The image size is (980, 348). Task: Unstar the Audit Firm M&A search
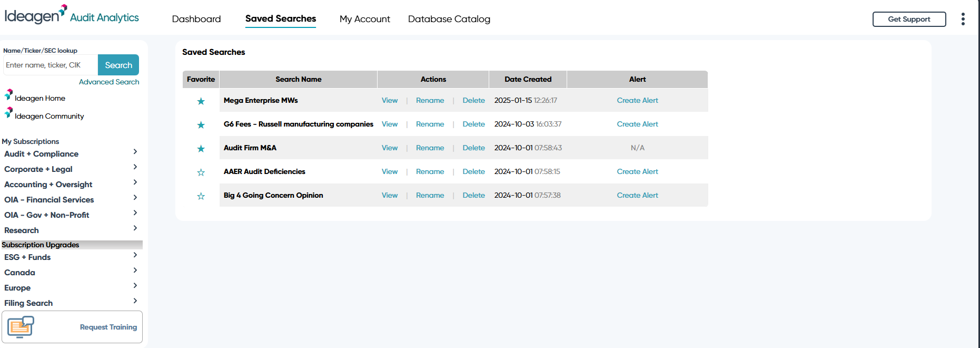click(201, 149)
